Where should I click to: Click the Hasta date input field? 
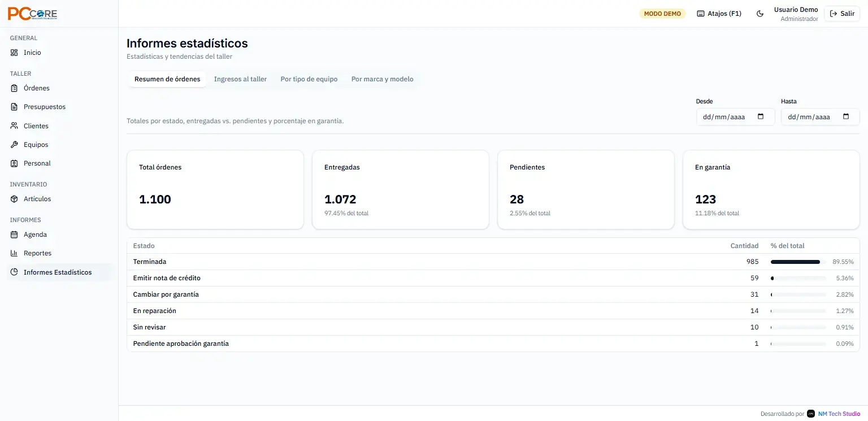click(x=821, y=117)
